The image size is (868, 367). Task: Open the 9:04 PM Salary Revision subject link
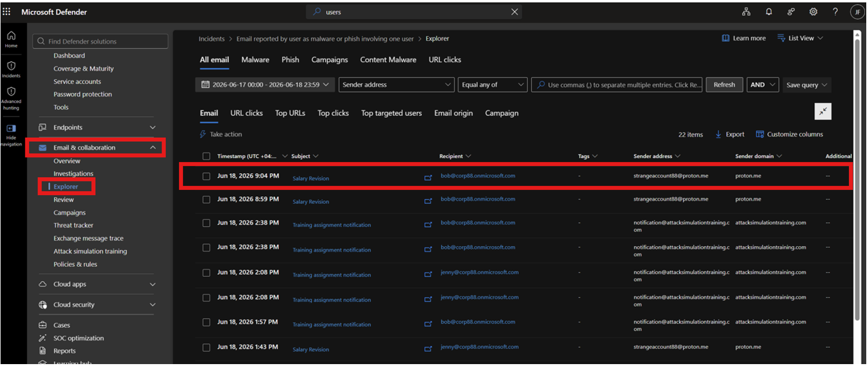[x=311, y=178]
